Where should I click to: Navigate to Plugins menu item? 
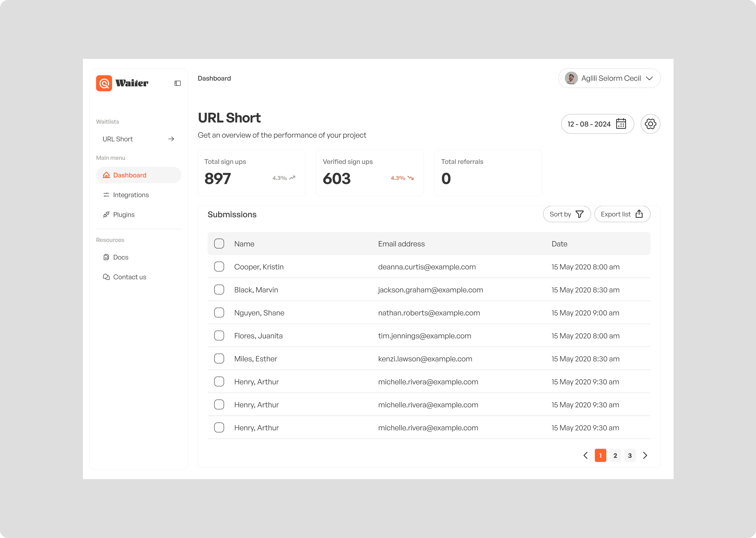(124, 215)
